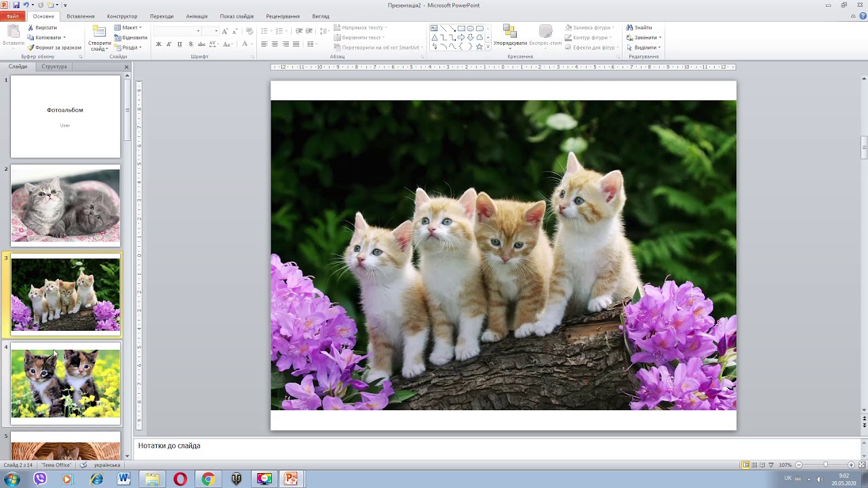Click the Створити слайд icon
Image resolution: width=868 pixels, height=488 pixels.
coord(100,31)
